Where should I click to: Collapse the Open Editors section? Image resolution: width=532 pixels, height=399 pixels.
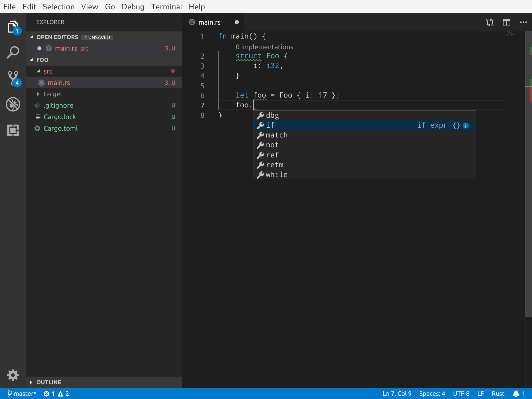(31, 37)
